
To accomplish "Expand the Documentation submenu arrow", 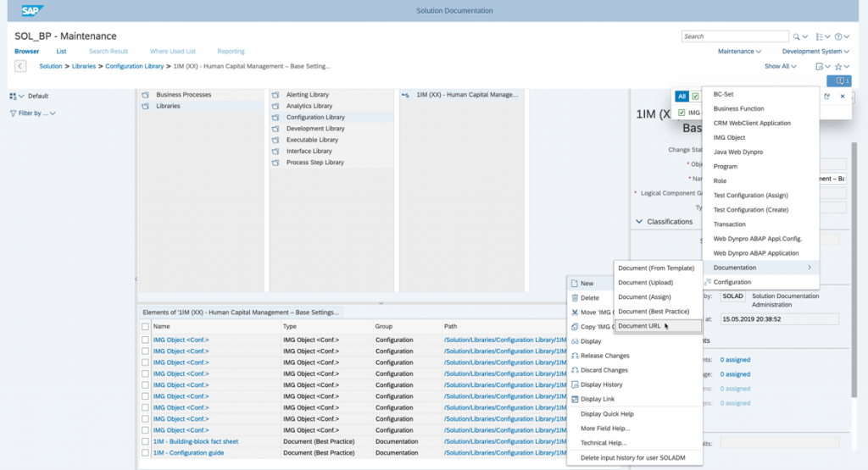I will [810, 268].
